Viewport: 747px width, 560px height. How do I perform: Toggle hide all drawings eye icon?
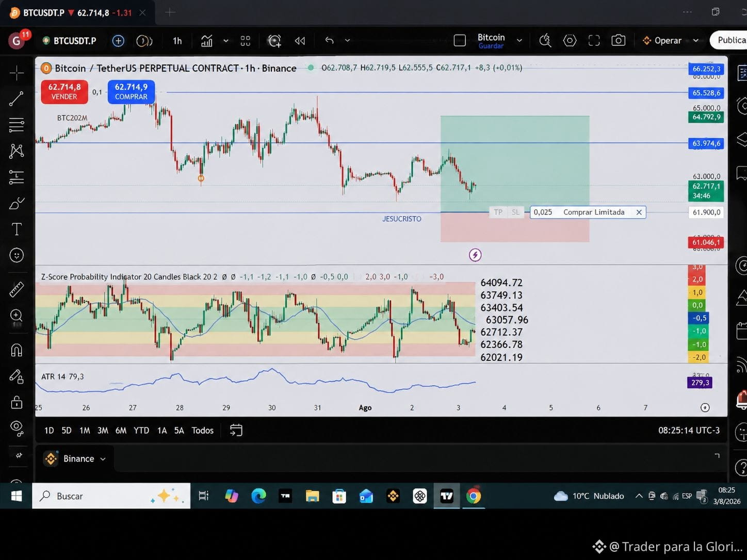17,428
